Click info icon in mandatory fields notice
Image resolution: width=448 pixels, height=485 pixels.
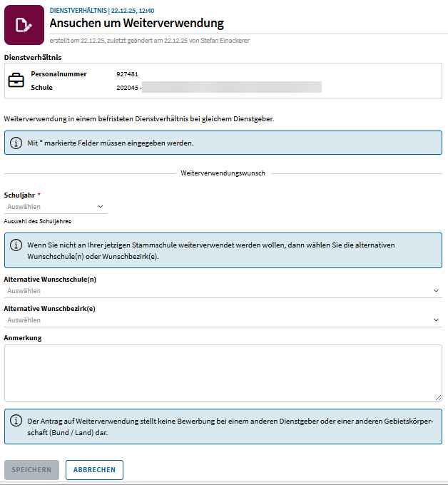pyautogui.click(x=16, y=143)
